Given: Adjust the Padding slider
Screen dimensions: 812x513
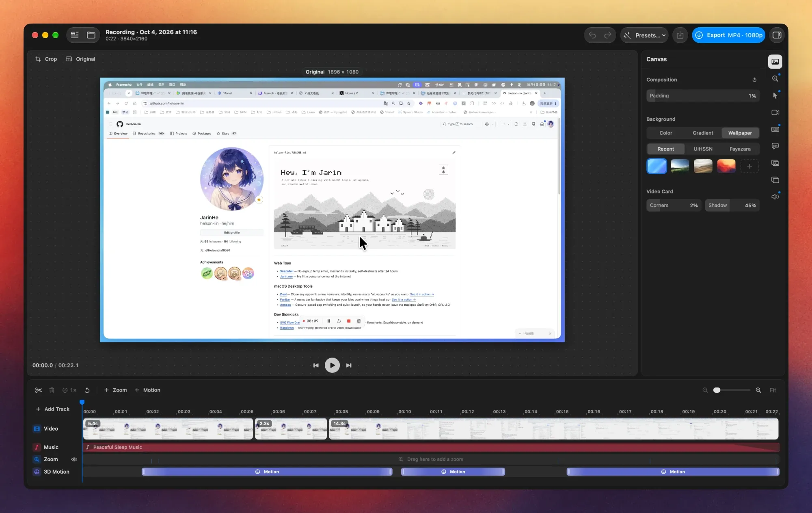Looking at the screenshot, I should tap(703, 96).
